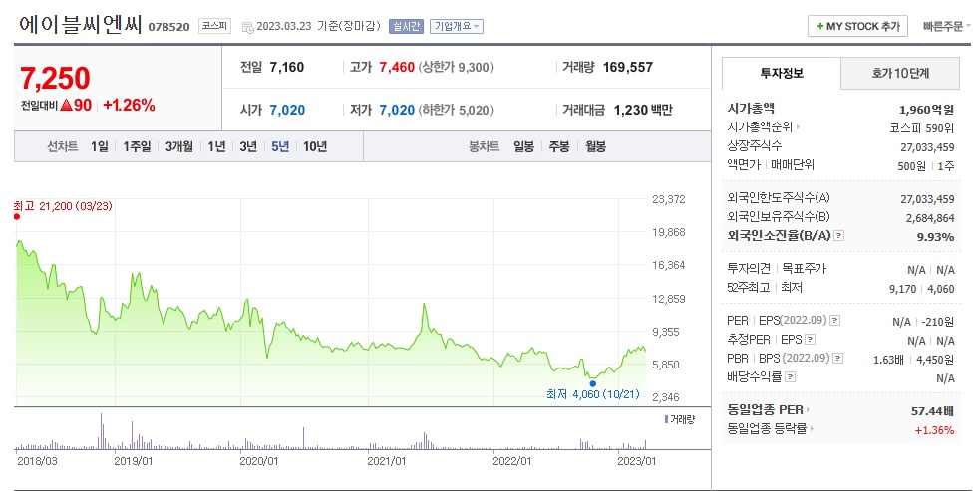Screen dimensions: 980x491
Task: Select the 10년 line chart period
Action: (315, 146)
